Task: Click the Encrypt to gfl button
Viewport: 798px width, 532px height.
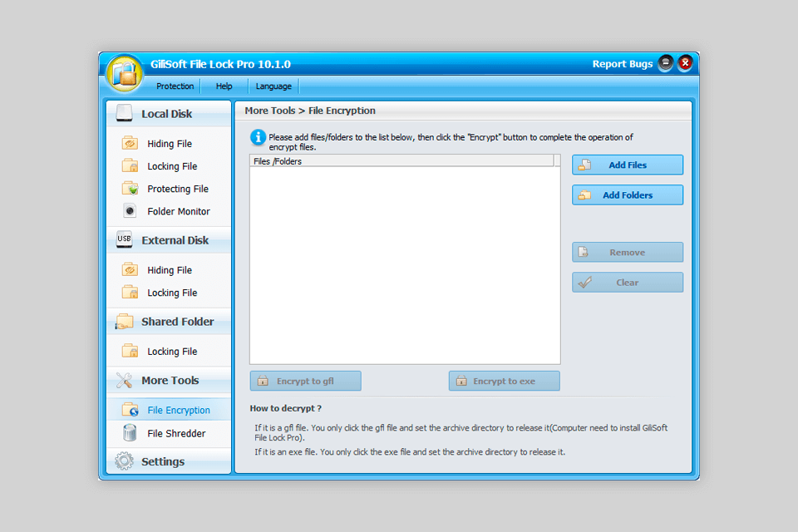Action: (x=305, y=381)
